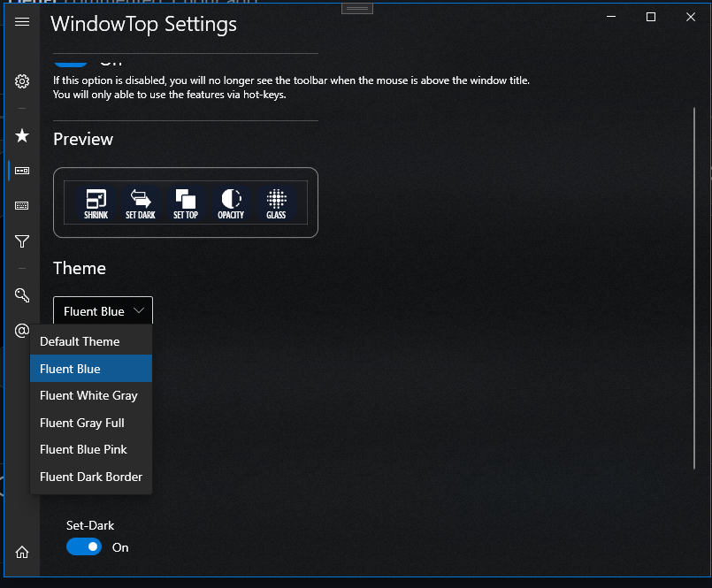The height and width of the screenshot is (588, 712).
Task: Toggle the Set-Dark switch off
Action: click(84, 546)
